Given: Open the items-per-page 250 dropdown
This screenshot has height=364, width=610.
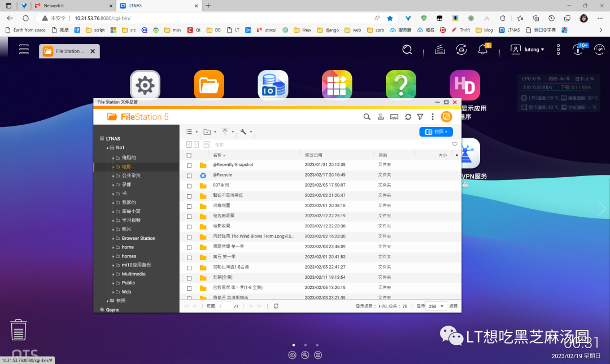Looking at the screenshot, I should point(435,306).
